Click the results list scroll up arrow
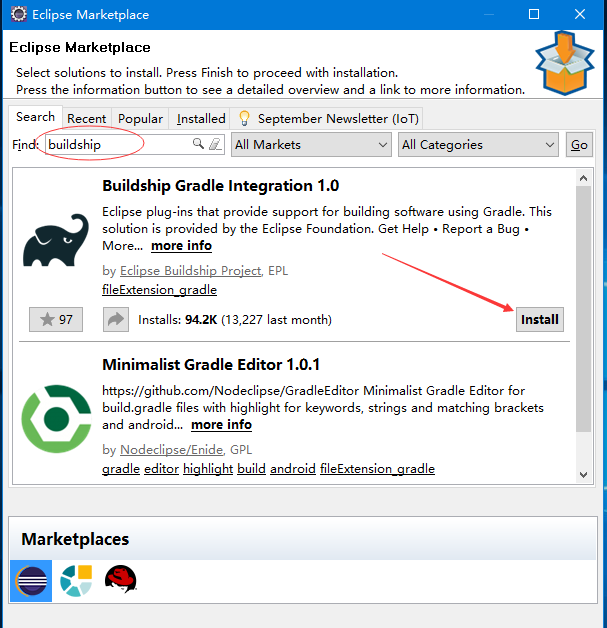Viewport: 607px width, 628px height. (583, 178)
